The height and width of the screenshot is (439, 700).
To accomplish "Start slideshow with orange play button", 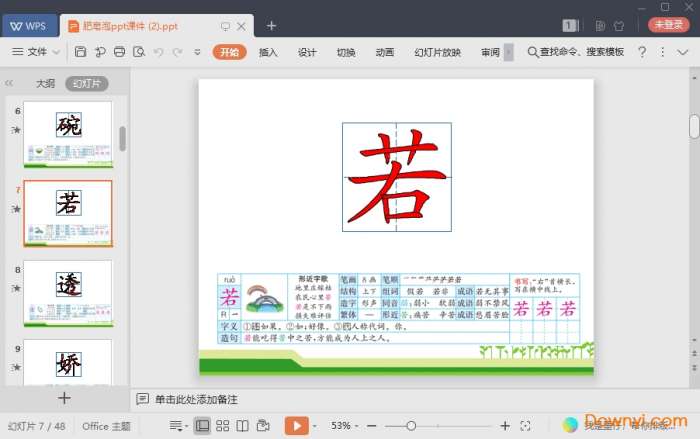I will point(297,426).
